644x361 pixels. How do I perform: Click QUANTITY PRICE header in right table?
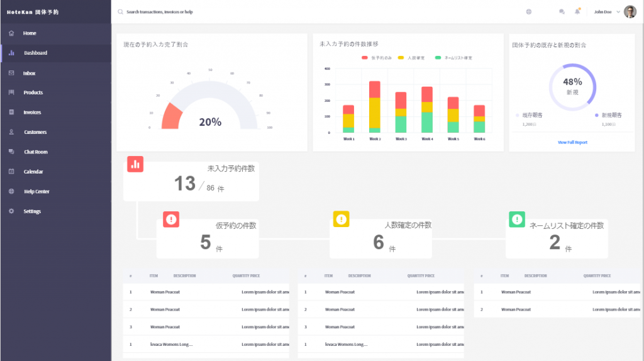click(597, 275)
